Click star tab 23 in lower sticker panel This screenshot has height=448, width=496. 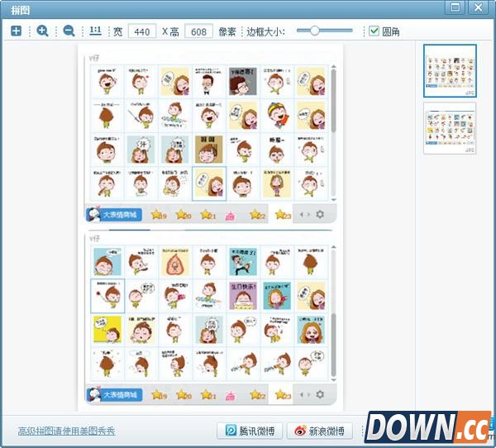click(x=283, y=395)
